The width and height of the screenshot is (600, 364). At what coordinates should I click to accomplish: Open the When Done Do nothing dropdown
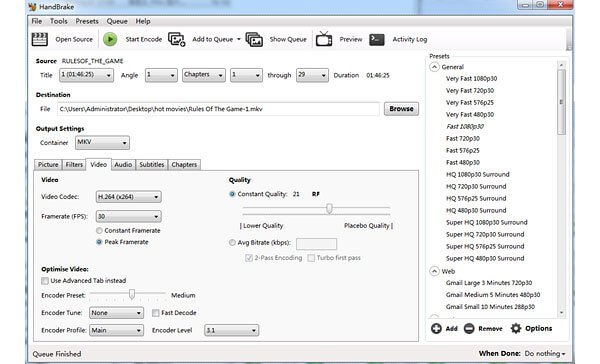click(x=545, y=354)
